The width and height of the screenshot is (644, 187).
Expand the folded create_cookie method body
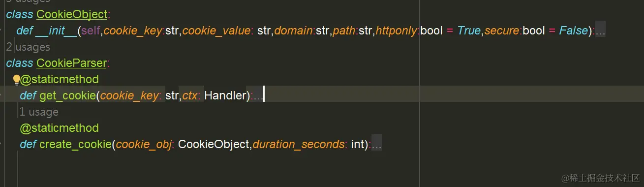(376, 144)
